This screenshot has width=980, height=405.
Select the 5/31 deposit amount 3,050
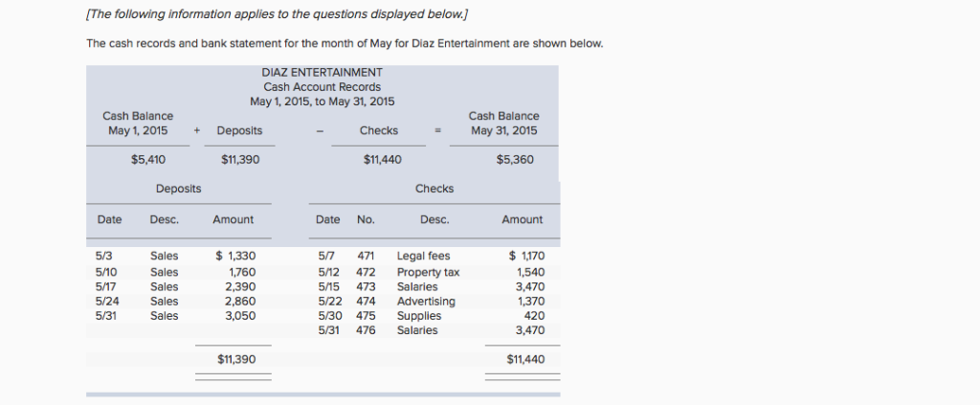(x=239, y=315)
